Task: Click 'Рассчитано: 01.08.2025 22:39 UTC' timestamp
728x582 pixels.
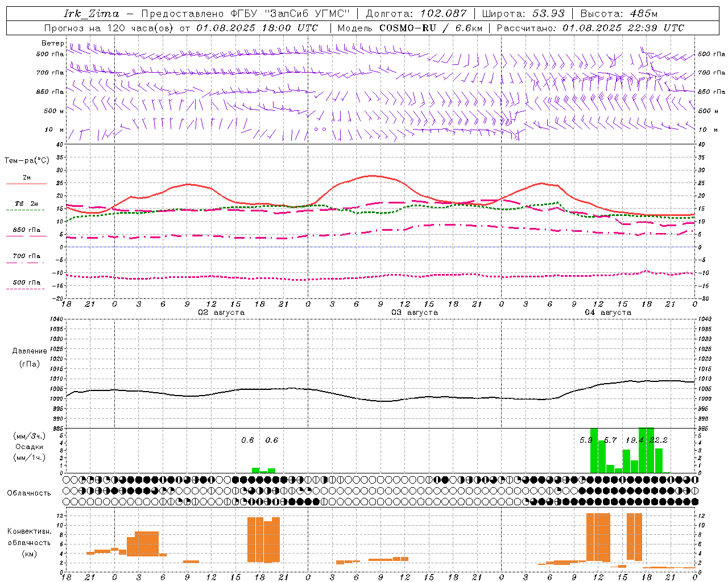Action: [591, 28]
